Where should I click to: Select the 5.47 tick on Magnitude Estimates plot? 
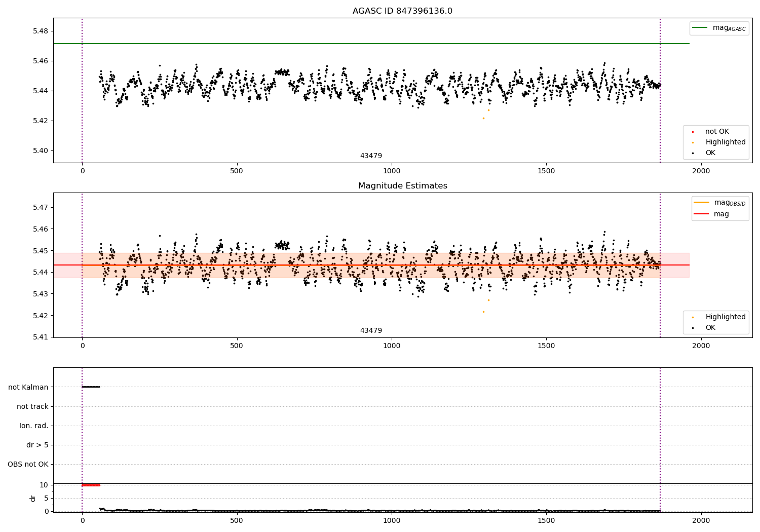tap(40, 208)
